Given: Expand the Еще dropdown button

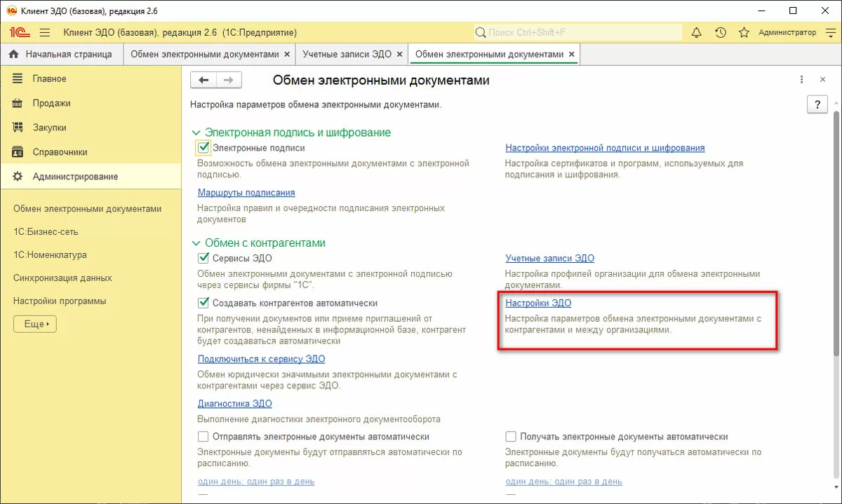Looking at the screenshot, I should 35,325.
